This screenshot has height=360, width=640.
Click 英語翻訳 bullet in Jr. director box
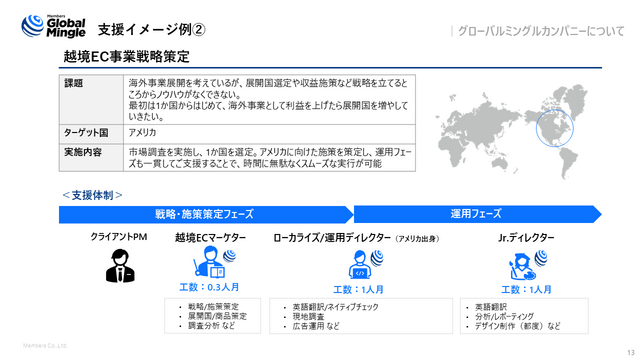click(491, 307)
